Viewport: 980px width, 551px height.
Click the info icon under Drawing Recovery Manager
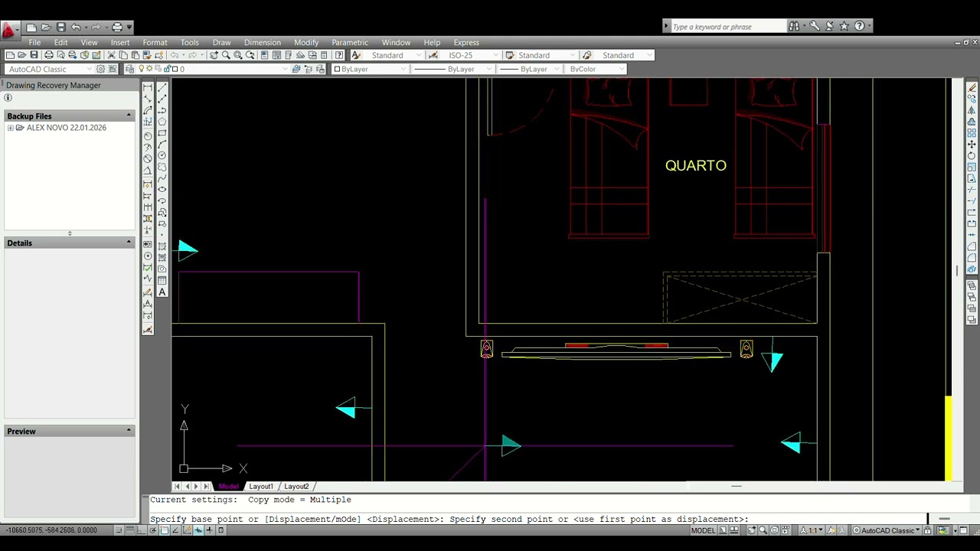[8, 98]
